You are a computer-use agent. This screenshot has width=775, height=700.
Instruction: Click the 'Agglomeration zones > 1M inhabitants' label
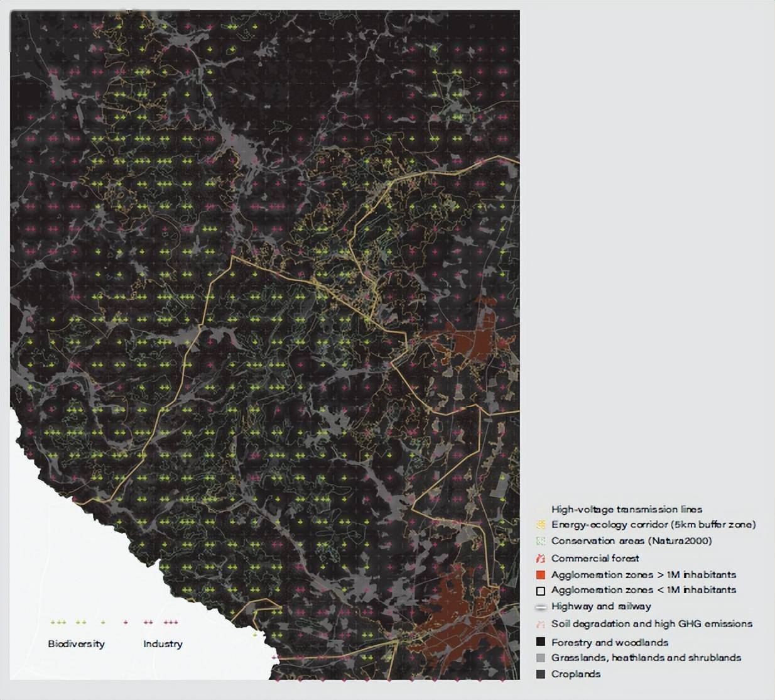point(644,575)
